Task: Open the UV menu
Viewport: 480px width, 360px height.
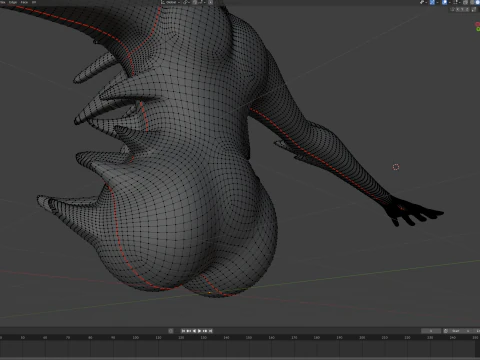Action: 34,2
